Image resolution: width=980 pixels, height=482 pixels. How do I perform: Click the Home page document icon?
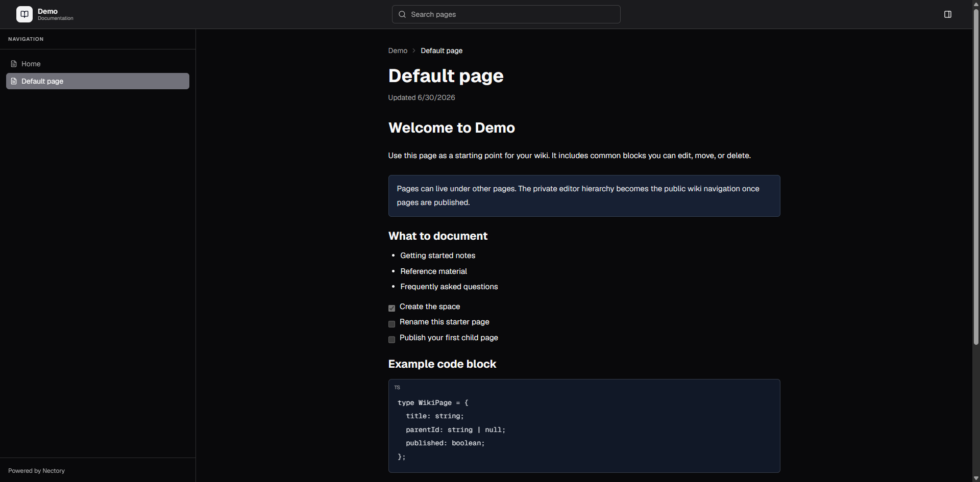(x=14, y=64)
